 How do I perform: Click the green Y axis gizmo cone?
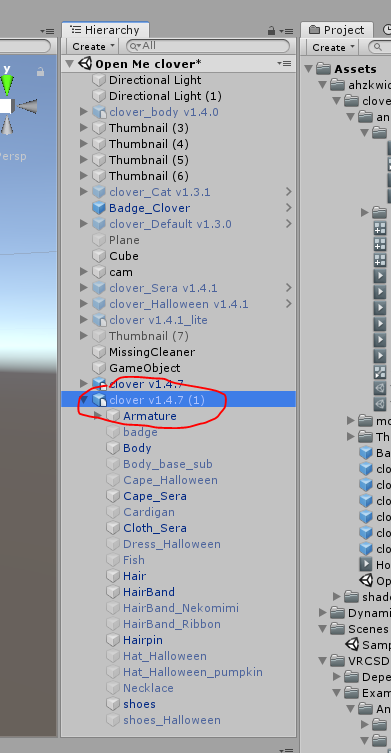coord(7,85)
